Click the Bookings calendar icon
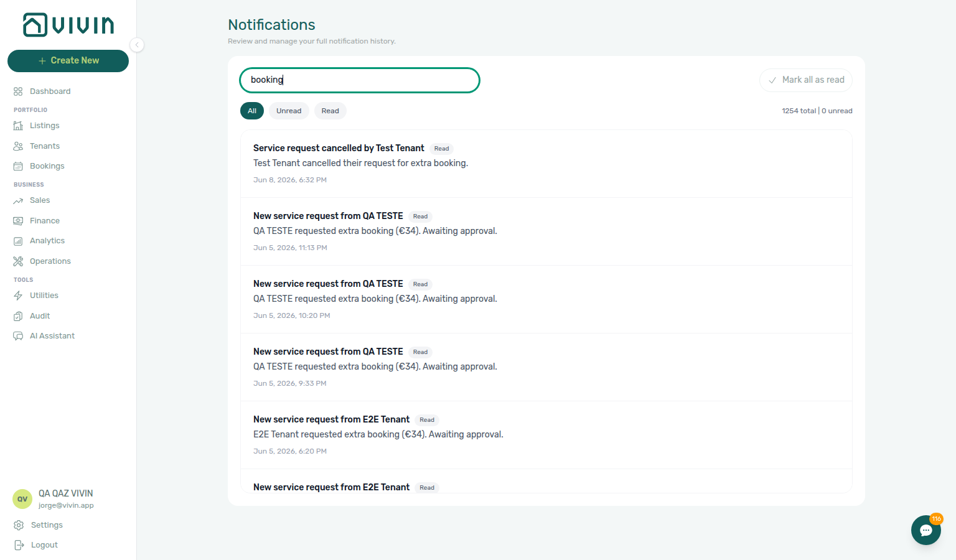The image size is (956, 560). (18, 166)
